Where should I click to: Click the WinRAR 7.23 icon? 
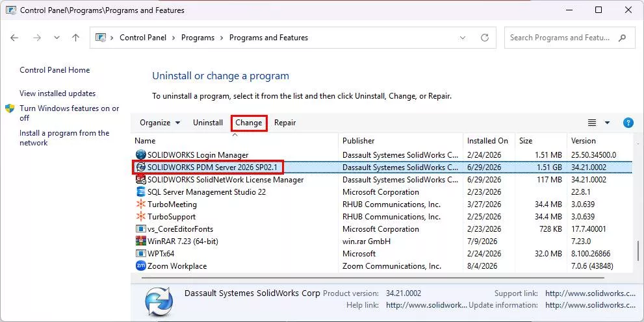click(x=140, y=241)
